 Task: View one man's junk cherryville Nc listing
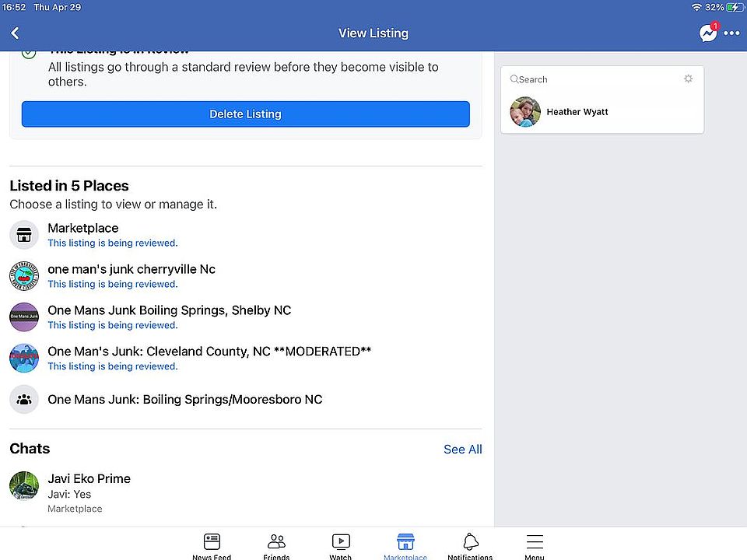point(132,269)
